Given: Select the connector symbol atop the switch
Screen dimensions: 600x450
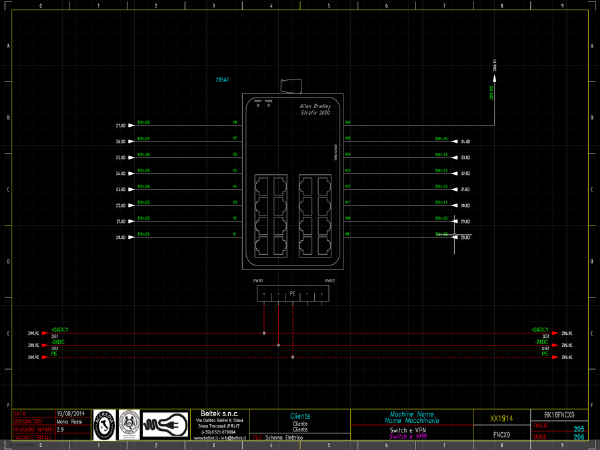Looking at the screenshot, I should click(x=291, y=86).
